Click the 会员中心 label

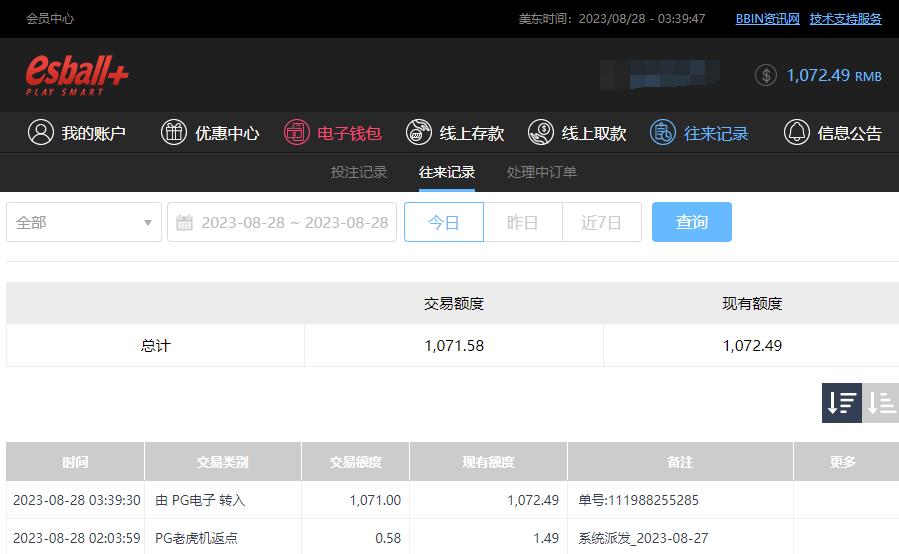pyautogui.click(x=50, y=18)
